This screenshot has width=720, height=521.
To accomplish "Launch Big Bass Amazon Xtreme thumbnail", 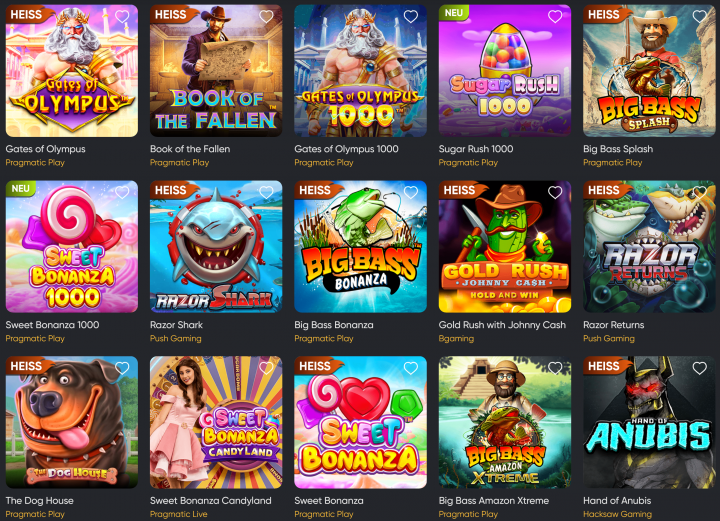I will tap(505, 422).
